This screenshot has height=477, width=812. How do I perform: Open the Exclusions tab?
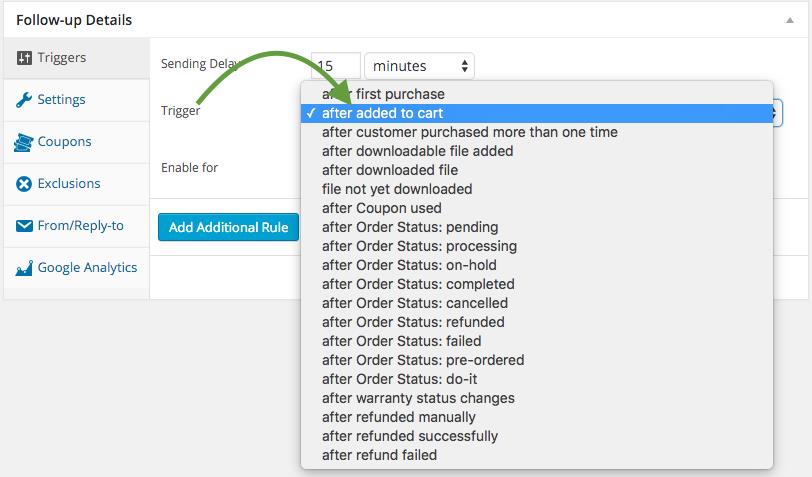[x=68, y=184]
